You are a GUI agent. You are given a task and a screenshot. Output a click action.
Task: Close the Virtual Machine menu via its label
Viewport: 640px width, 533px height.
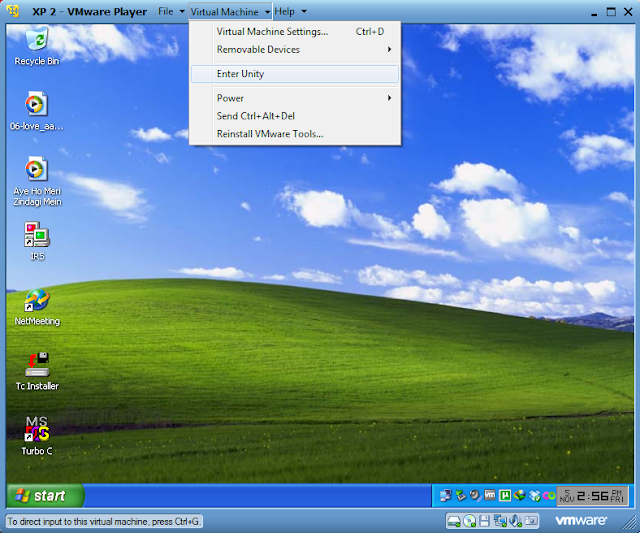coord(224,12)
